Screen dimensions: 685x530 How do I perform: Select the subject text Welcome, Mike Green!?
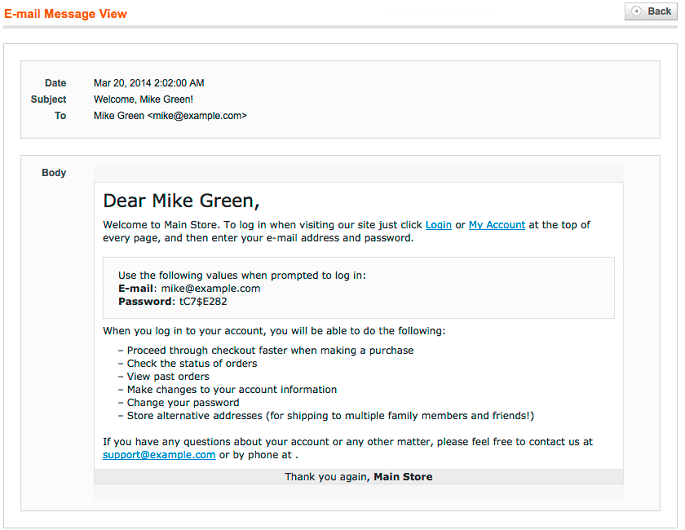[x=143, y=99]
